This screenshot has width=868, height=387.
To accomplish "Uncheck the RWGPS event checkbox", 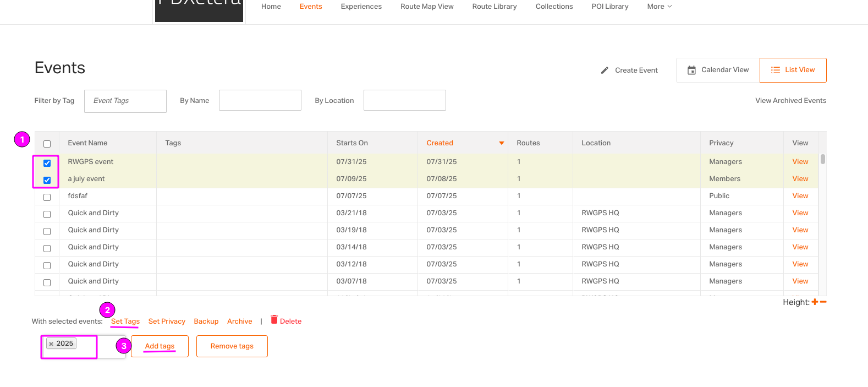I will click(47, 163).
